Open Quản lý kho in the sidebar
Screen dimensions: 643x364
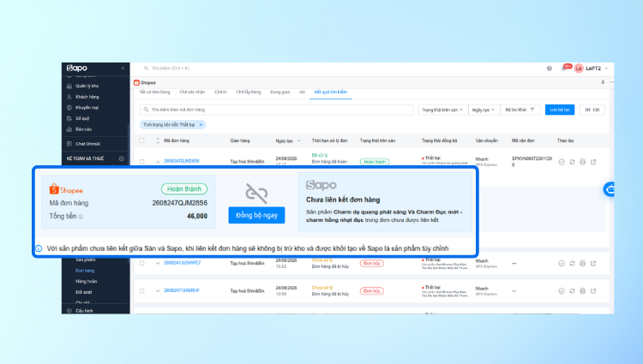(x=87, y=86)
